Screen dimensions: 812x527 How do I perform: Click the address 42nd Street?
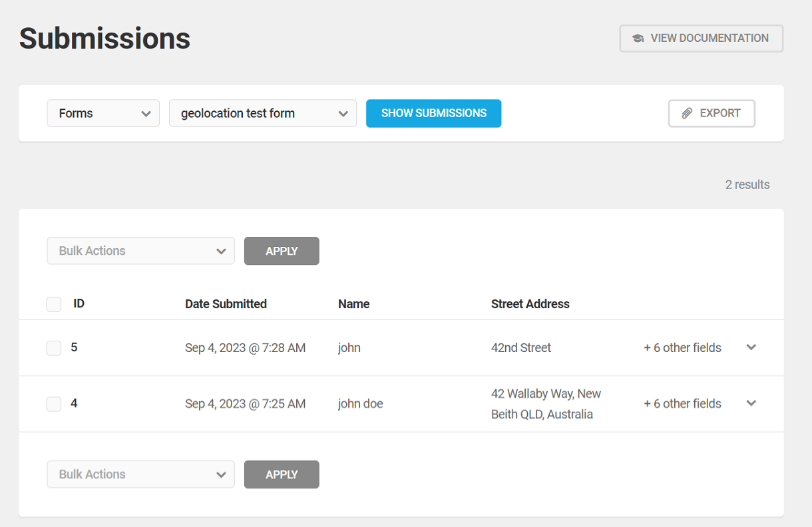[521, 348]
